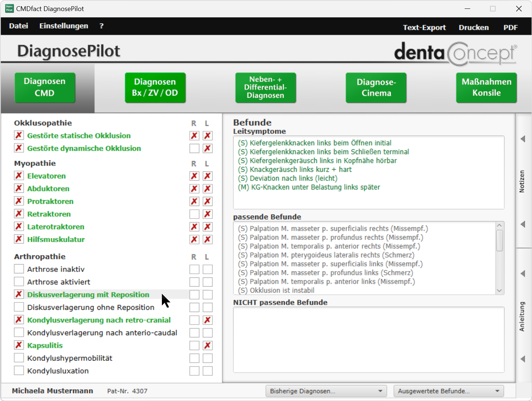Viewport: 532px width, 401px height.
Task: Uncheck Hilfsmuskulatur R checkbox
Action: pos(194,239)
